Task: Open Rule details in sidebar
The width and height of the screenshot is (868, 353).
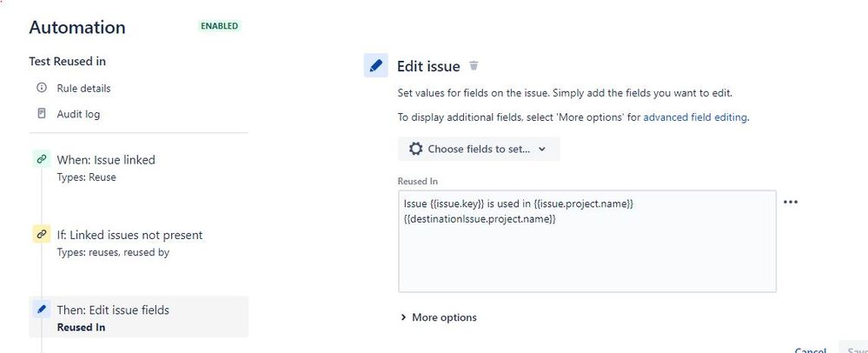Action: pos(83,88)
